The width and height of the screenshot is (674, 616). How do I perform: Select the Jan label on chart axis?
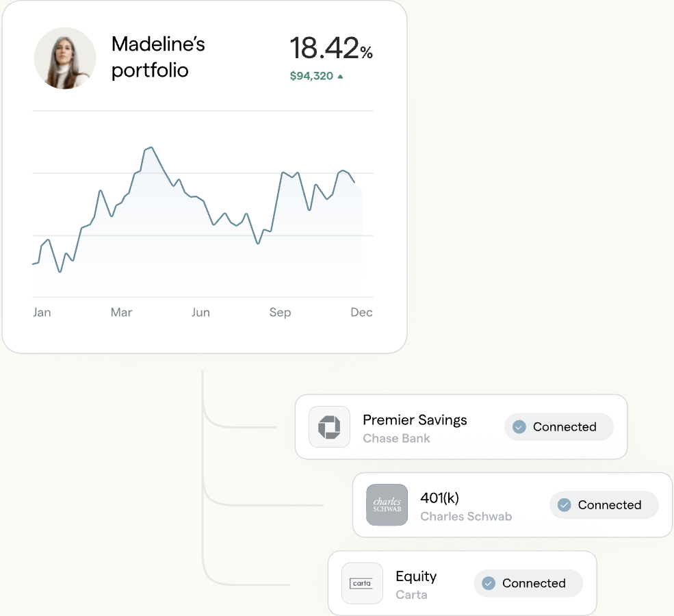coord(42,313)
